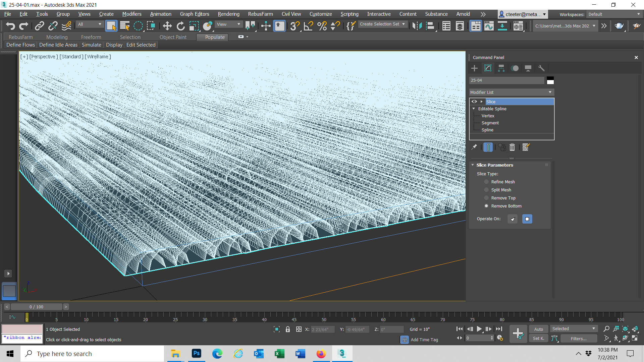This screenshot has width=644, height=362.
Task: Select the Move tool in toolbar
Action: [167, 26]
